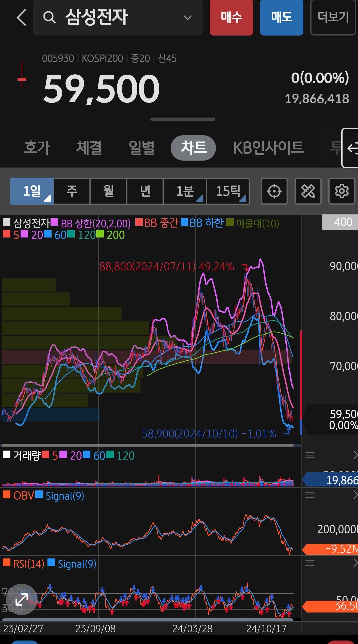Tap the 200,000 OBV axis label

(x=337, y=529)
